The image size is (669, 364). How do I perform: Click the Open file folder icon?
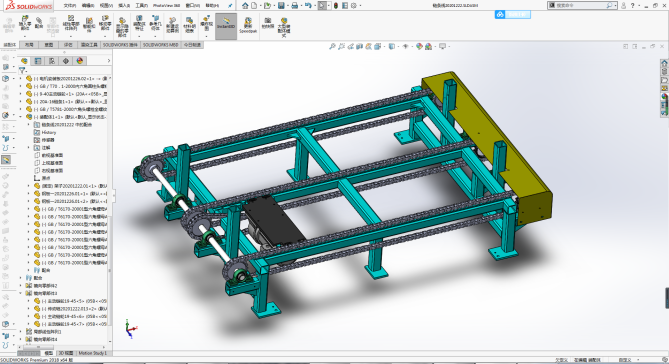pyautogui.click(x=267, y=6)
